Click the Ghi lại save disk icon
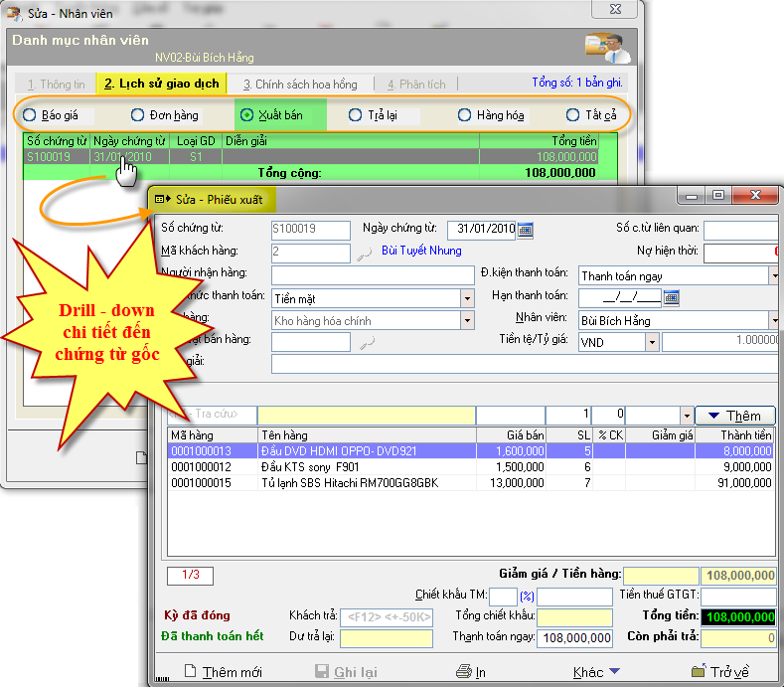The width and height of the screenshot is (784, 687). point(322,671)
